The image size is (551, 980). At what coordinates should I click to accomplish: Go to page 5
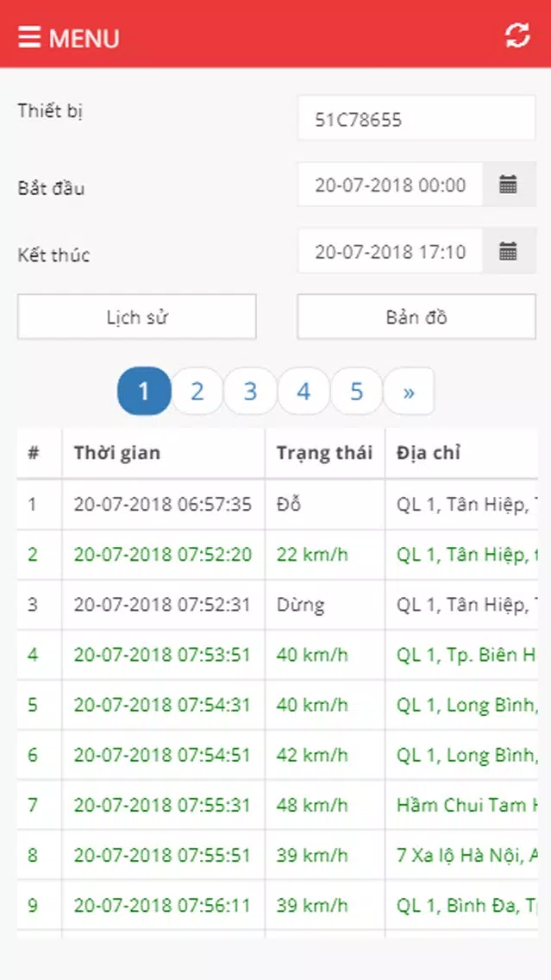[357, 392]
